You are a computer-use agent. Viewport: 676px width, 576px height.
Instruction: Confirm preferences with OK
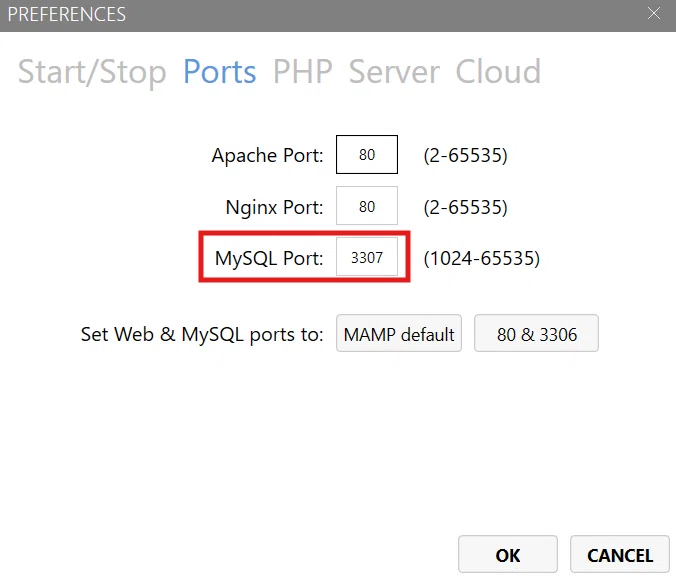(x=508, y=554)
